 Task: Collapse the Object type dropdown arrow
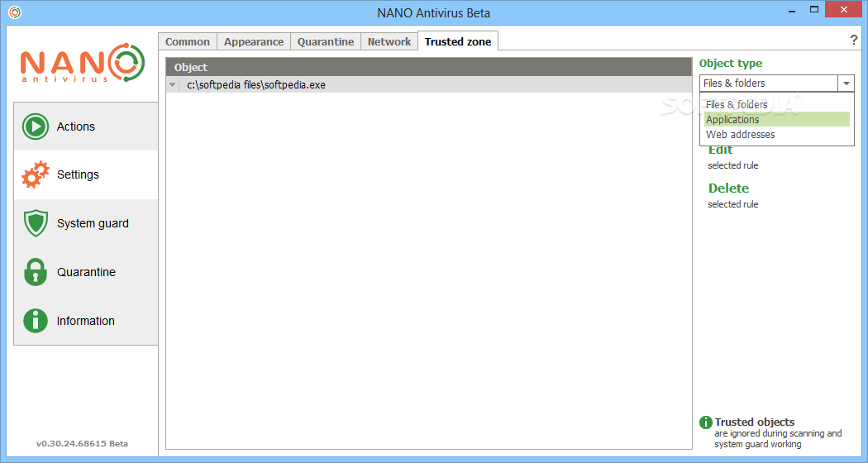(847, 84)
